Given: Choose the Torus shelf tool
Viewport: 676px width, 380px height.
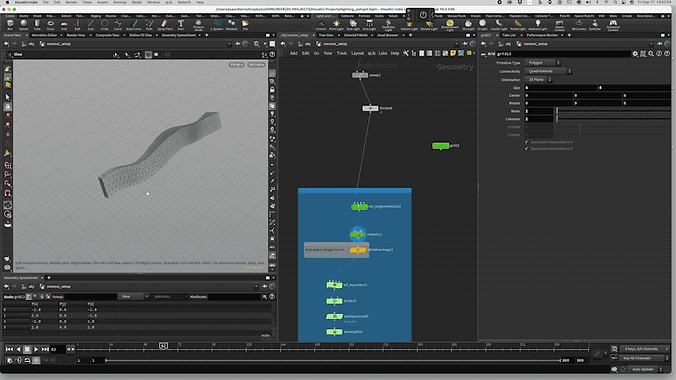Looking at the screenshot, I should point(50,25).
